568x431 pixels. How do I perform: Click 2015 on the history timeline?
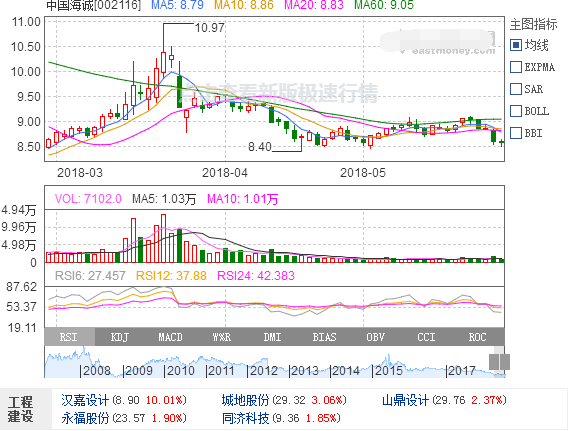click(x=389, y=371)
